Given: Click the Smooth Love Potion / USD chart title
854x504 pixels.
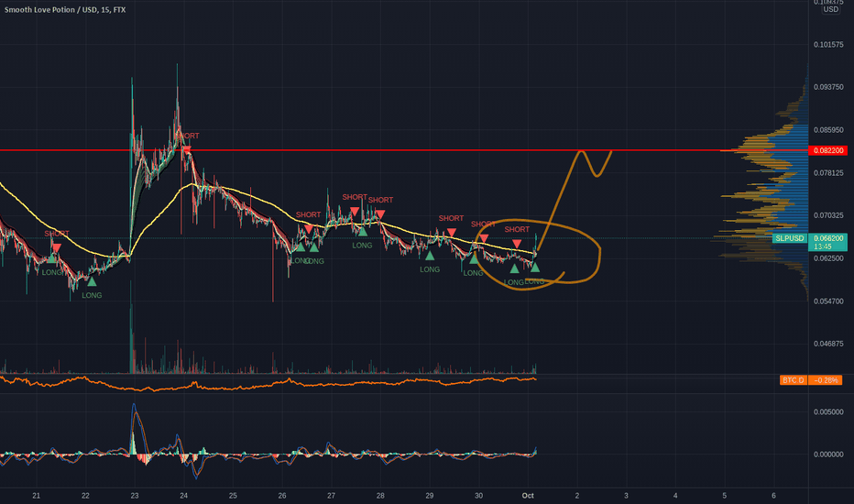Looking at the screenshot, I should click(x=65, y=10).
